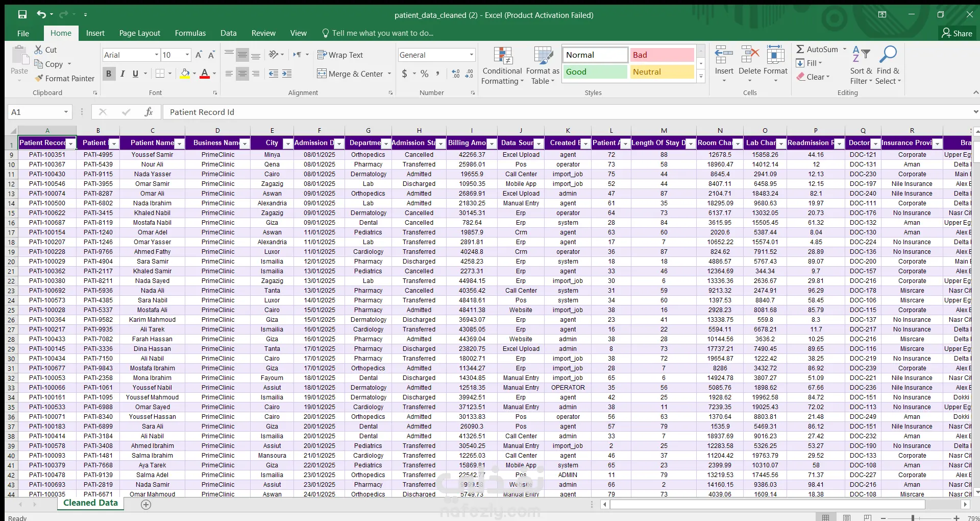Click the Increase Indent icon
Screen dimensions: 980x521
(287, 74)
